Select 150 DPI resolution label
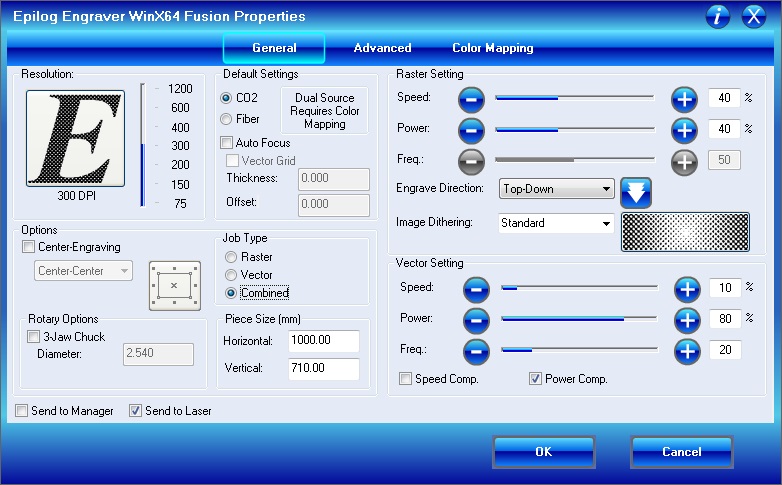 (x=180, y=185)
